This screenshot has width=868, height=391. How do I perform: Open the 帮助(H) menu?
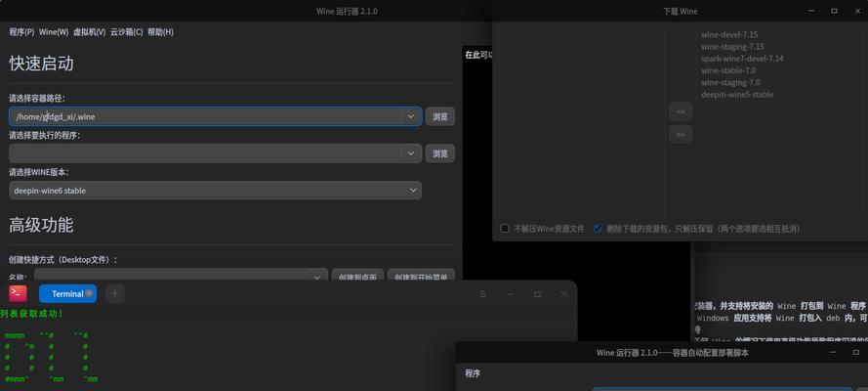click(160, 32)
